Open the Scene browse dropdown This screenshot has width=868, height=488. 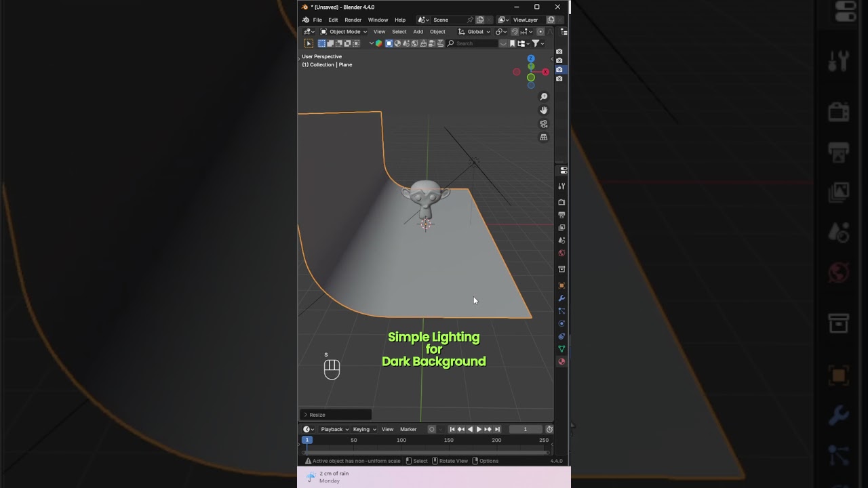pyautogui.click(x=423, y=20)
